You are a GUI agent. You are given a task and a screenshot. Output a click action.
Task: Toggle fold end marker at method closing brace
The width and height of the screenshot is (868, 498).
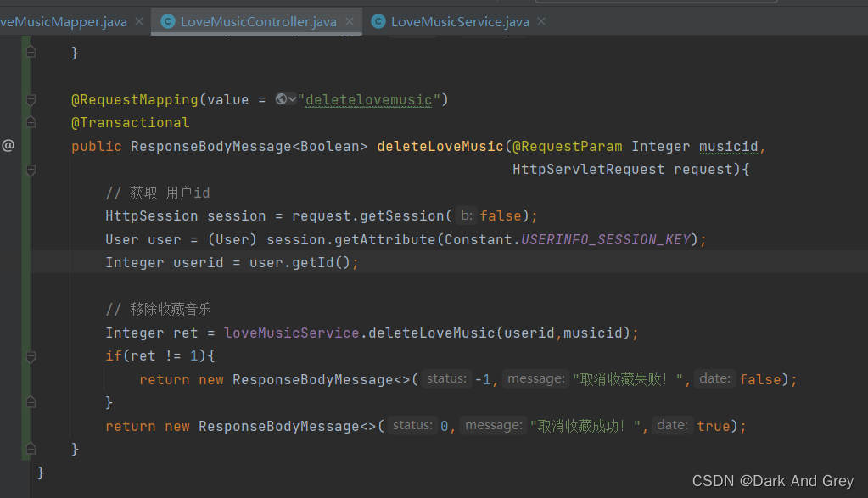point(31,449)
